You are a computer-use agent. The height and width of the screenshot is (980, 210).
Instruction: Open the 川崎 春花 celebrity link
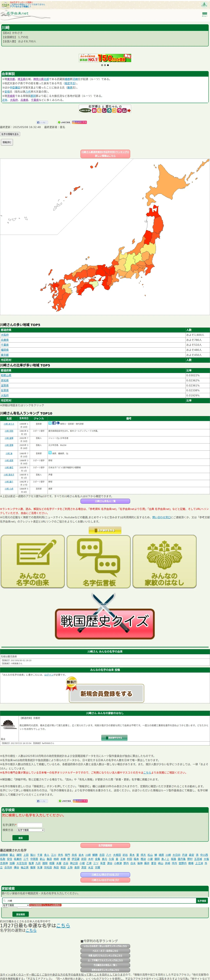click(9, 468)
